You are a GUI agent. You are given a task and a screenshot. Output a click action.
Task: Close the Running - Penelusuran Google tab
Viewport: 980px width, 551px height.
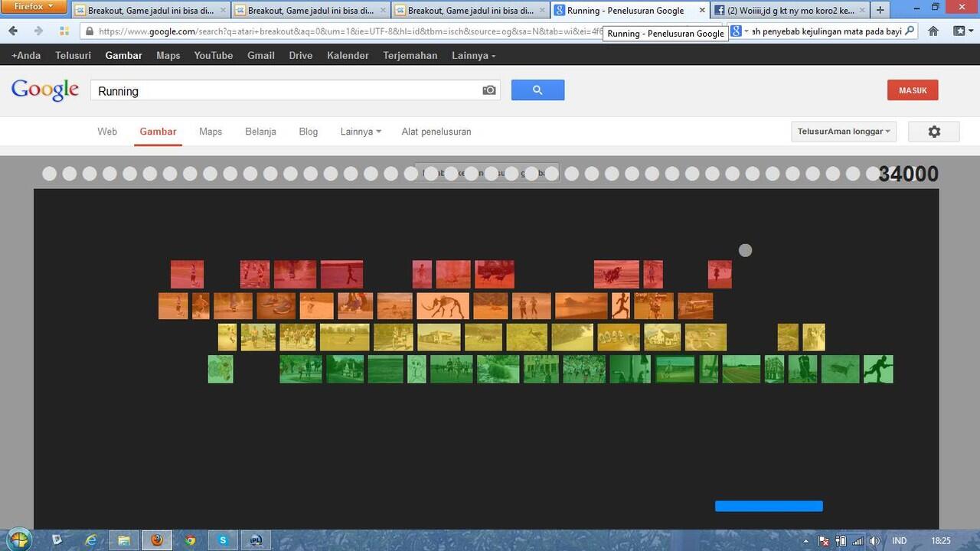(702, 11)
